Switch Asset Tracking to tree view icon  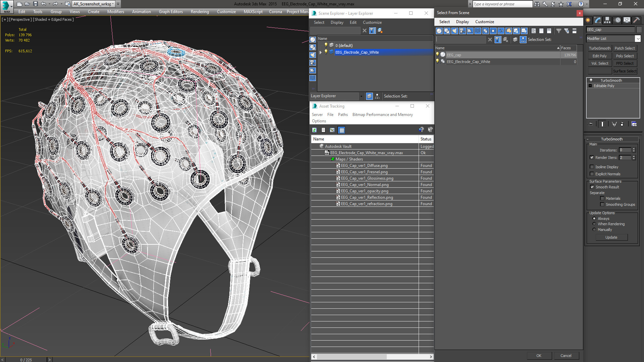pyautogui.click(x=332, y=130)
